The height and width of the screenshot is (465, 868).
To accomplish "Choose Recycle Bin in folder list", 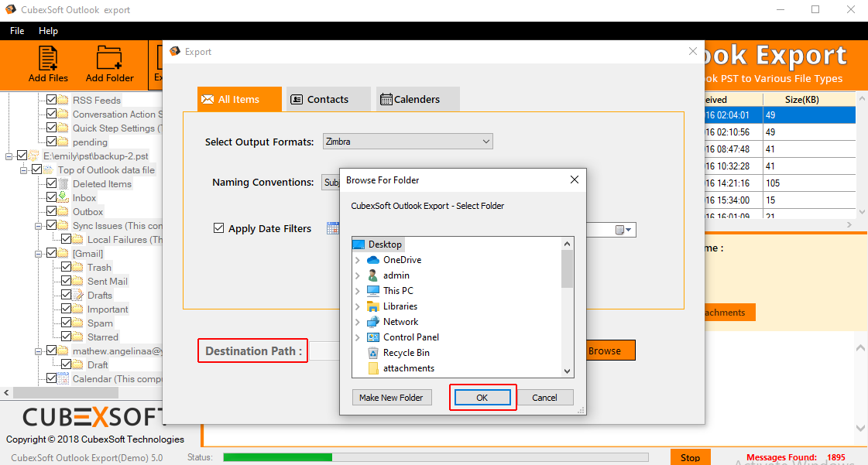I will [406, 353].
